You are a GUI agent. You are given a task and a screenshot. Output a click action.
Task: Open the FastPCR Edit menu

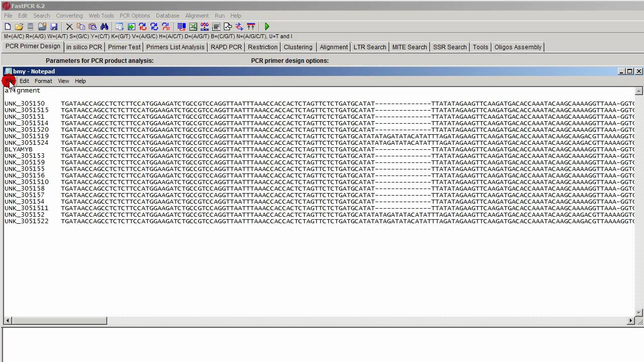(x=23, y=16)
